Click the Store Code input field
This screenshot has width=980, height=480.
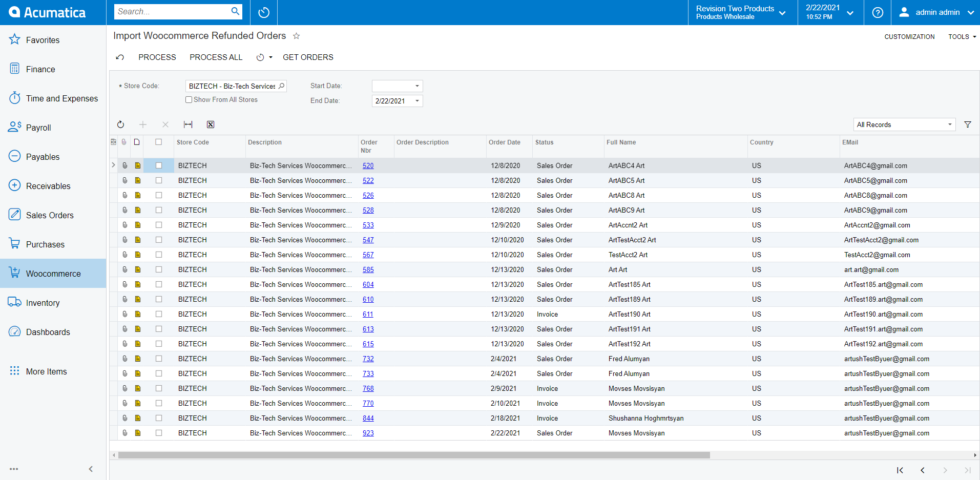236,86
